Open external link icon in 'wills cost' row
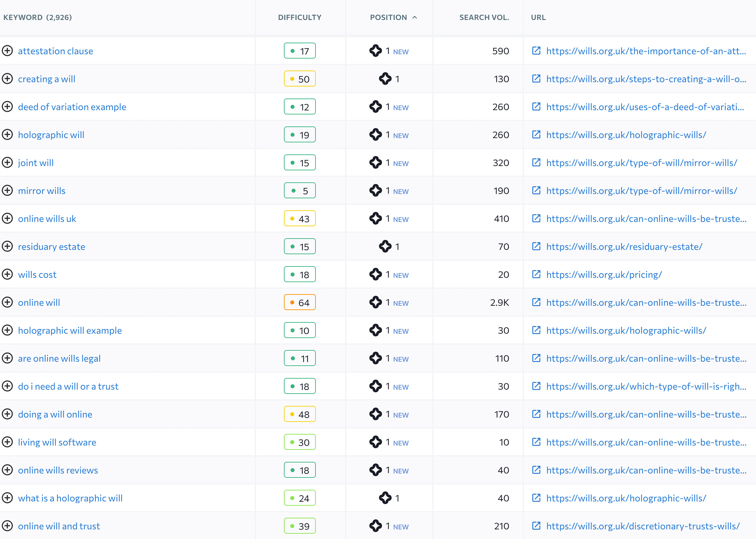This screenshot has width=756, height=539. tap(536, 274)
